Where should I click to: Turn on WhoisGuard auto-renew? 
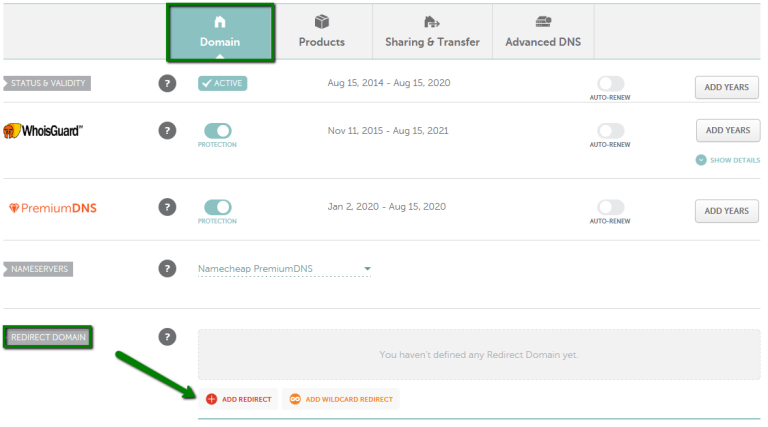610,131
